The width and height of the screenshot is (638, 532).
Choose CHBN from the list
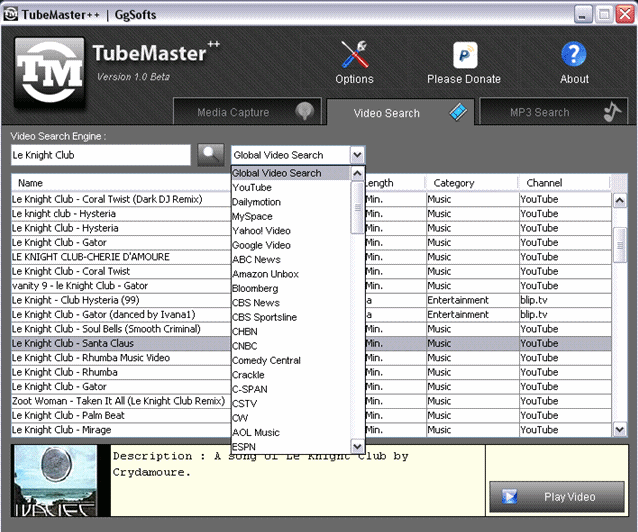291,332
